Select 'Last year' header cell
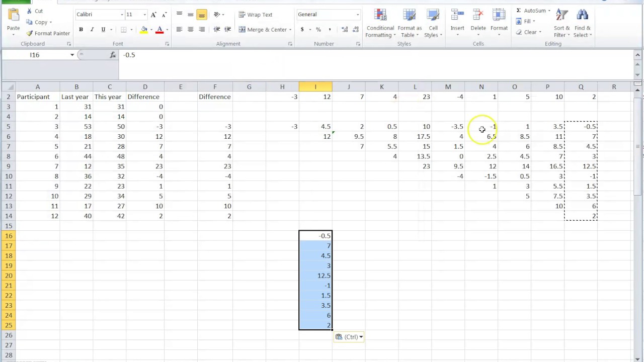The height and width of the screenshot is (362, 644). (x=76, y=97)
